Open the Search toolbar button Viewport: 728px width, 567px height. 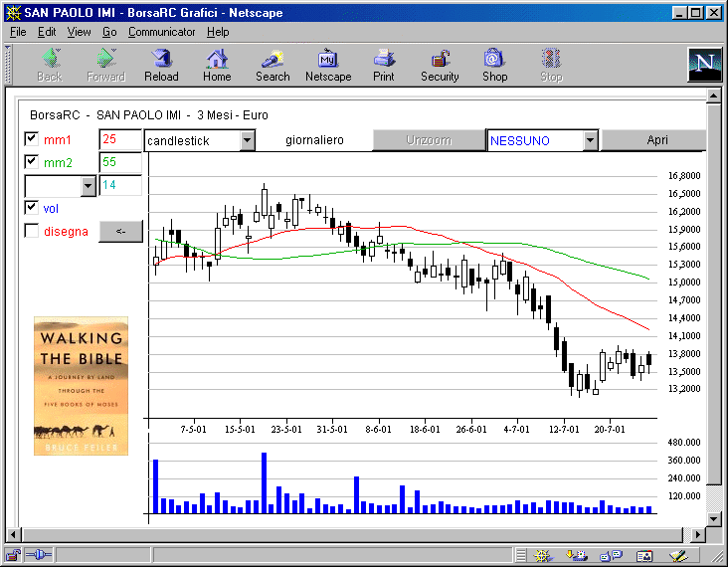click(273, 65)
